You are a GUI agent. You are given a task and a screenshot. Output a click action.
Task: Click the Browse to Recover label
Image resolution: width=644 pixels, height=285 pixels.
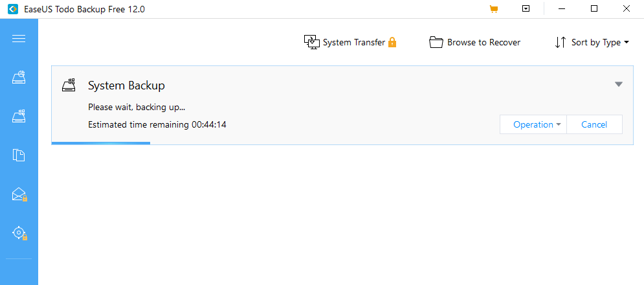483,43
